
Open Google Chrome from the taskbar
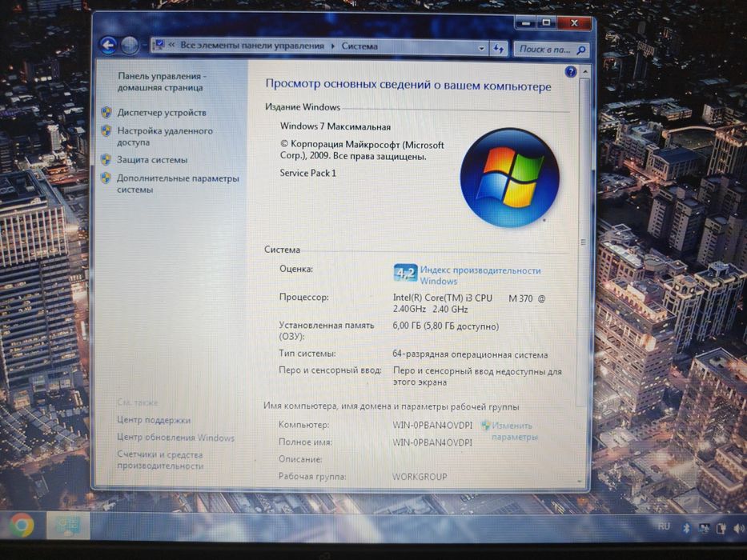(x=21, y=526)
